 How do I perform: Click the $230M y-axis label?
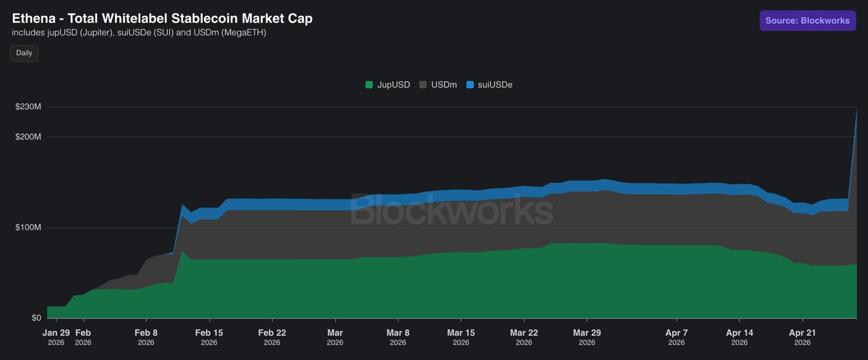28,107
